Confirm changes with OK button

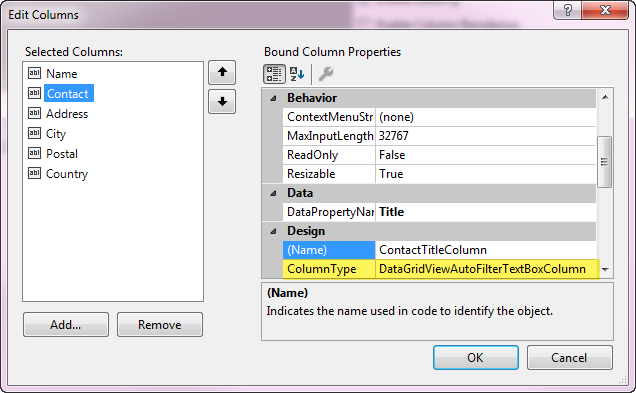(476, 357)
